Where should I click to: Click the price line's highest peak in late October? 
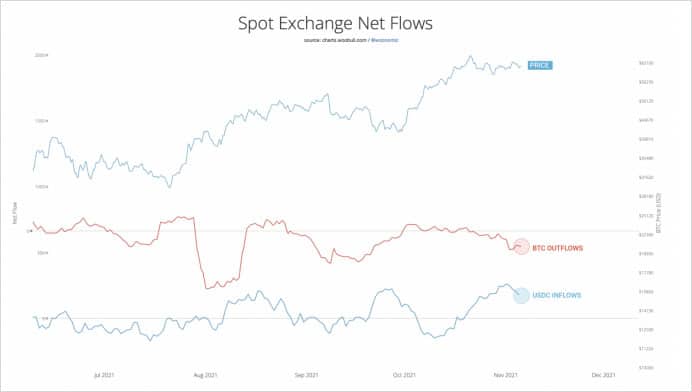click(470, 56)
